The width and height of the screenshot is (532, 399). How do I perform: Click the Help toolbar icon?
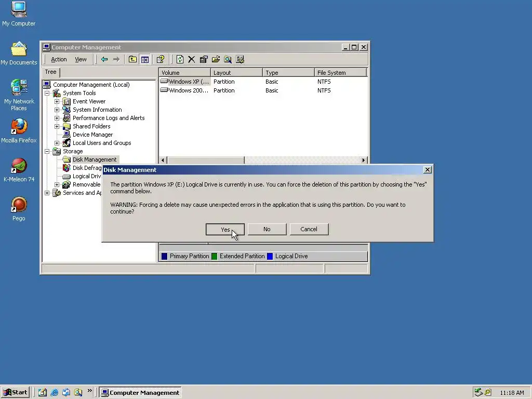point(161,59)
